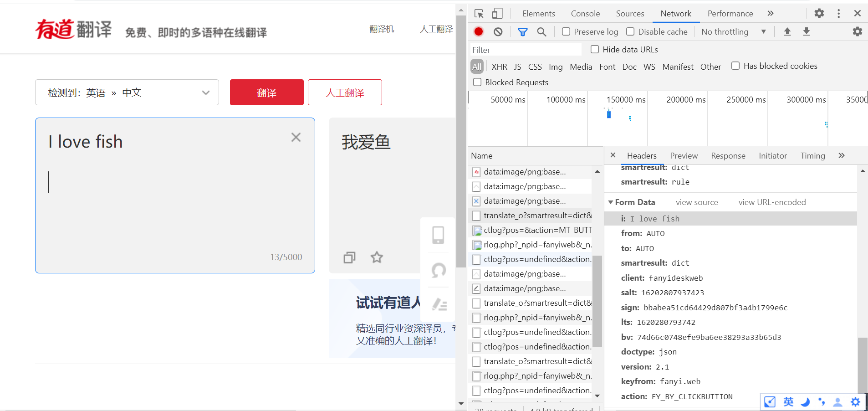This screenshot has width=868, height=411.
Task: Click the mobile phone sidebar icon
Action: 438,235
